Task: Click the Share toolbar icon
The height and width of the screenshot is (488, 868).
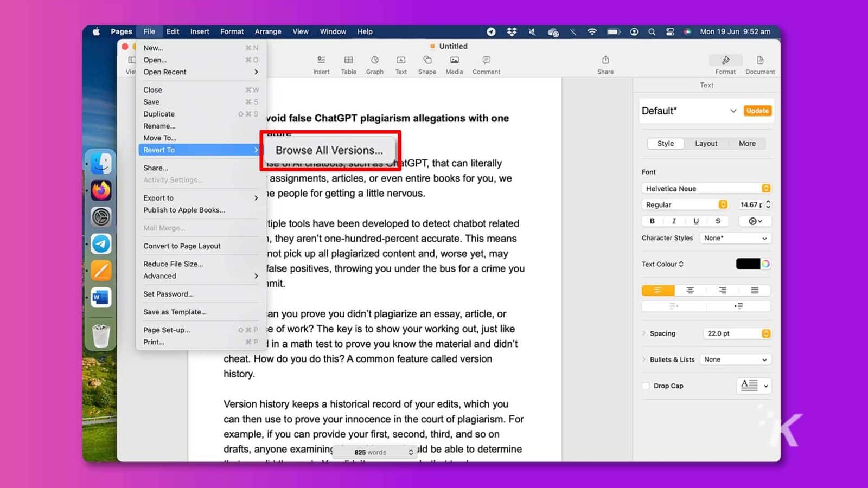Action: pos(605,60)
